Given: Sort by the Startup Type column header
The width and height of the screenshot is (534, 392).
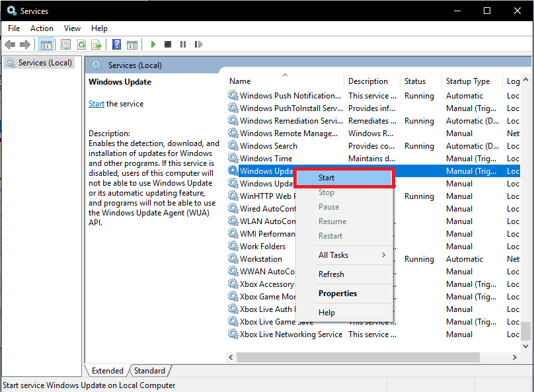Looking at the screenshot, I should (x=472, y=81).
